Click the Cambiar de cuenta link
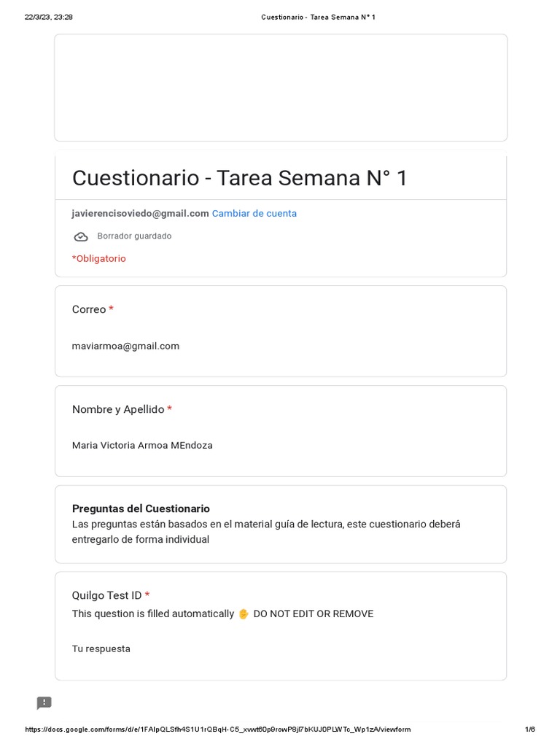This screenshot has height=747, width=560. click(x=254, y=214)
